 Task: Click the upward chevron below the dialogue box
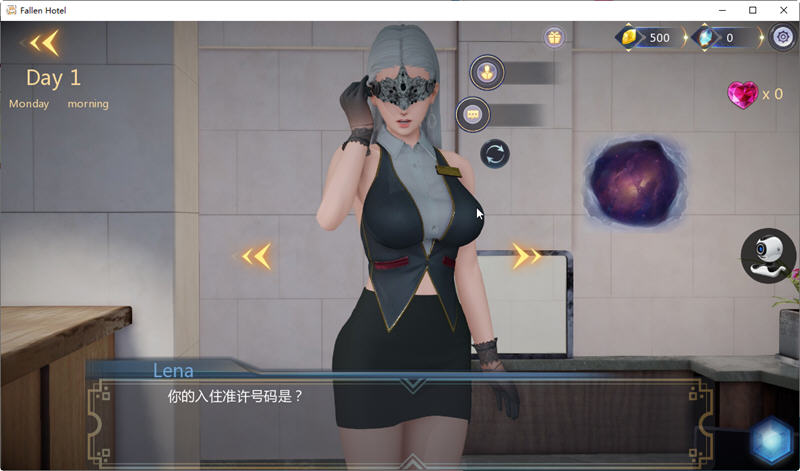[412, 462]
